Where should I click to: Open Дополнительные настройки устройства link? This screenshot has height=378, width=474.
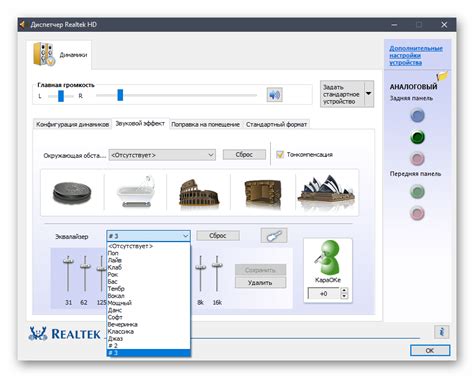point(416,55)
